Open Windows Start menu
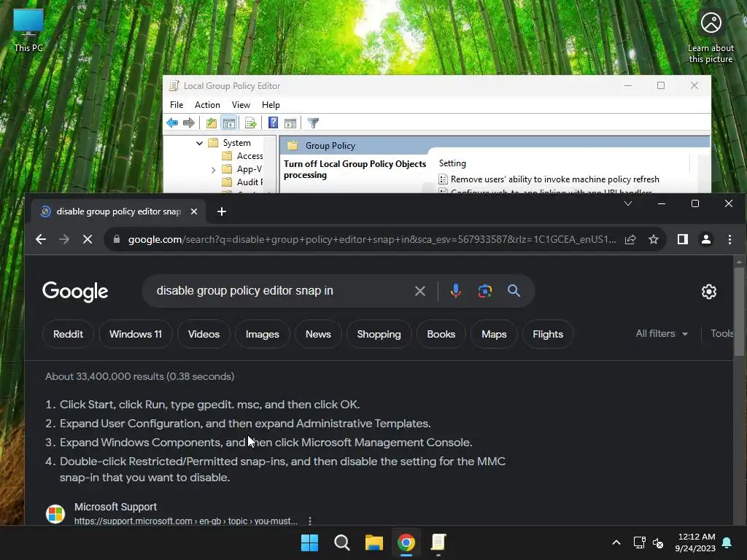The image size is (747, 560). [309, 542]
